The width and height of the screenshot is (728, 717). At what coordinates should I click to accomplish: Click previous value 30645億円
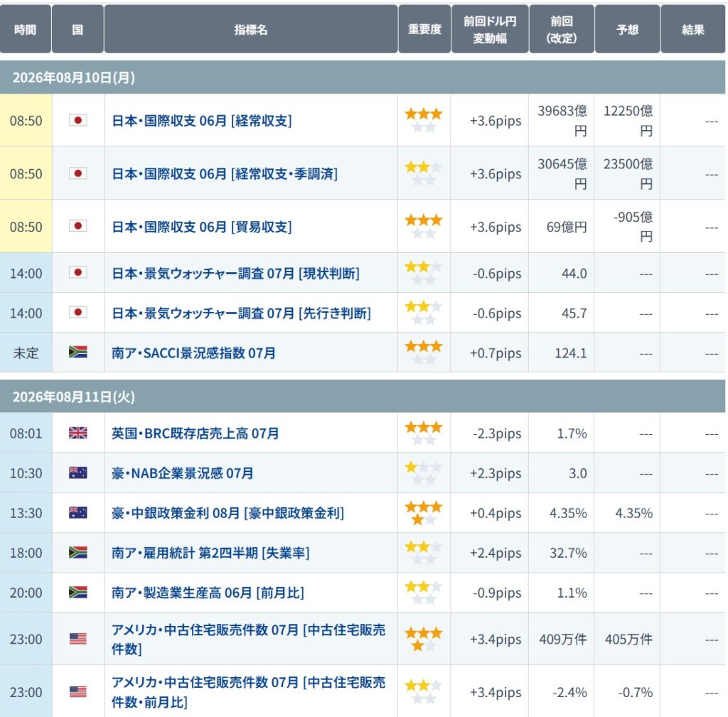[x=562, y=173]
